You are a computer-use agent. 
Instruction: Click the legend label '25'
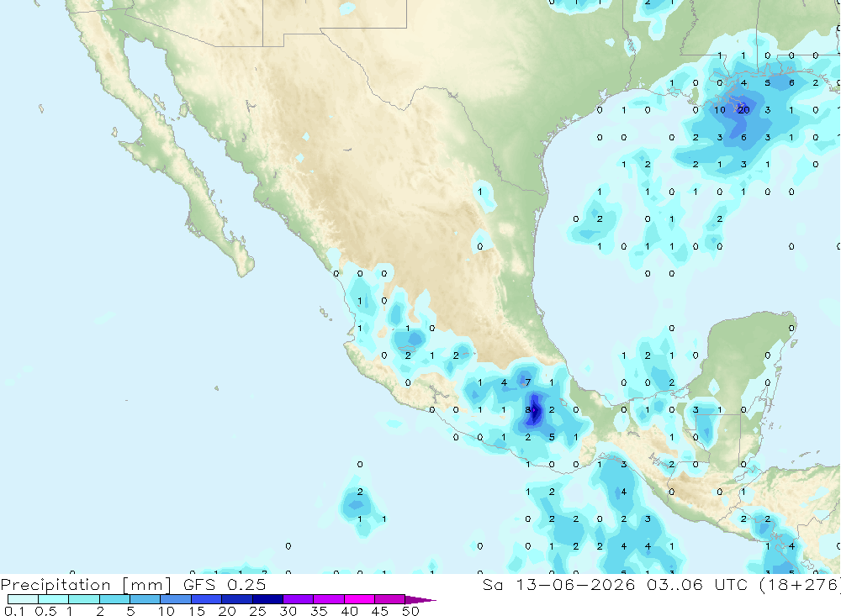[257, 611]
